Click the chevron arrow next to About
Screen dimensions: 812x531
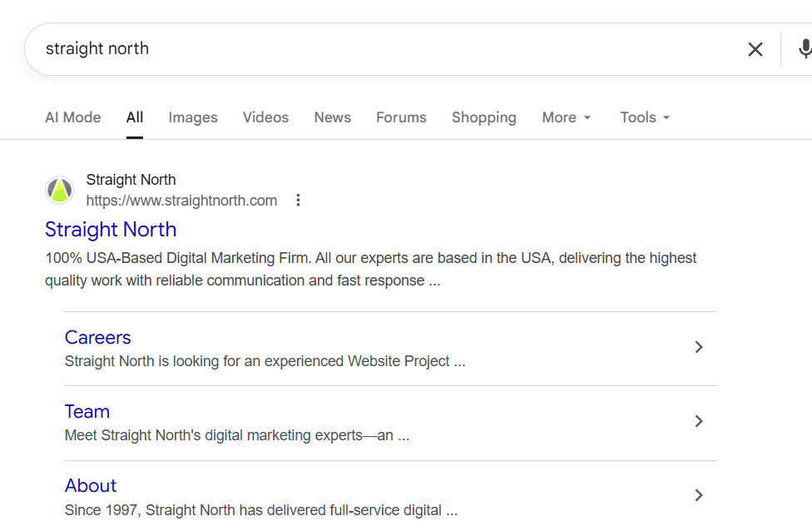699,495
